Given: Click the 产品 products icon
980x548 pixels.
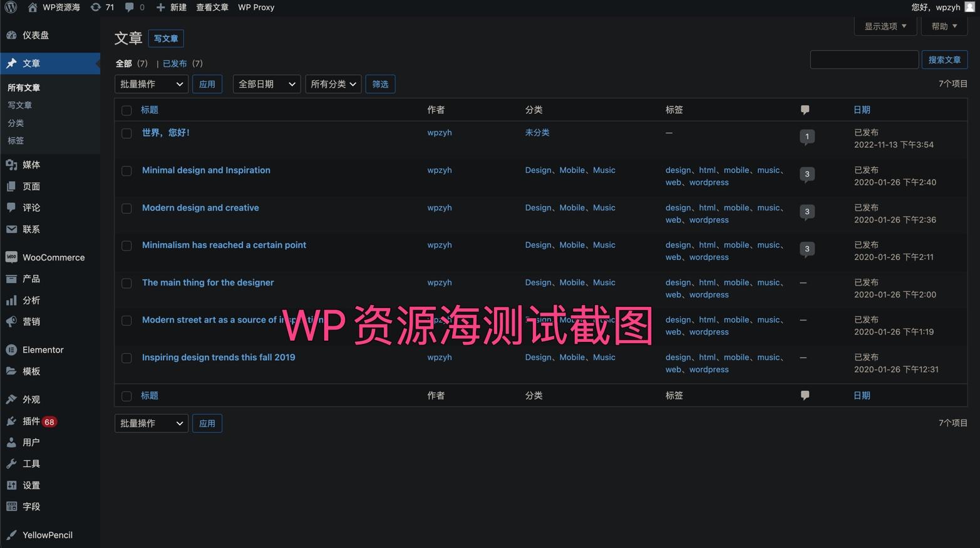Looking at the screenshot, I should [11, 279].
